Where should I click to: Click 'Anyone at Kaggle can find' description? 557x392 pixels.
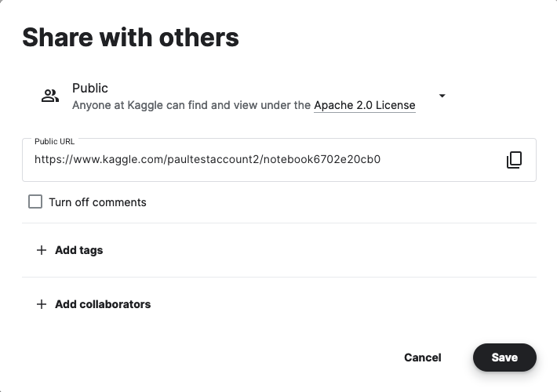(191, 106)
